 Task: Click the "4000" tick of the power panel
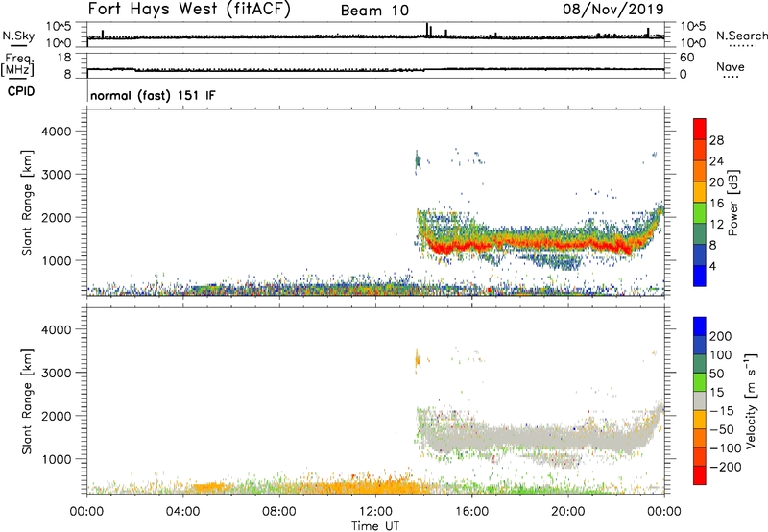click(x=57, y=132)
